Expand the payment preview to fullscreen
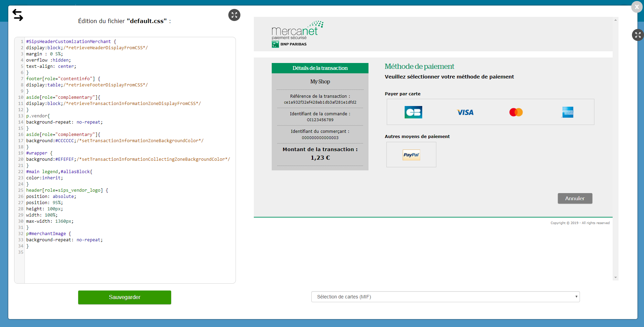 click(637, 35)
